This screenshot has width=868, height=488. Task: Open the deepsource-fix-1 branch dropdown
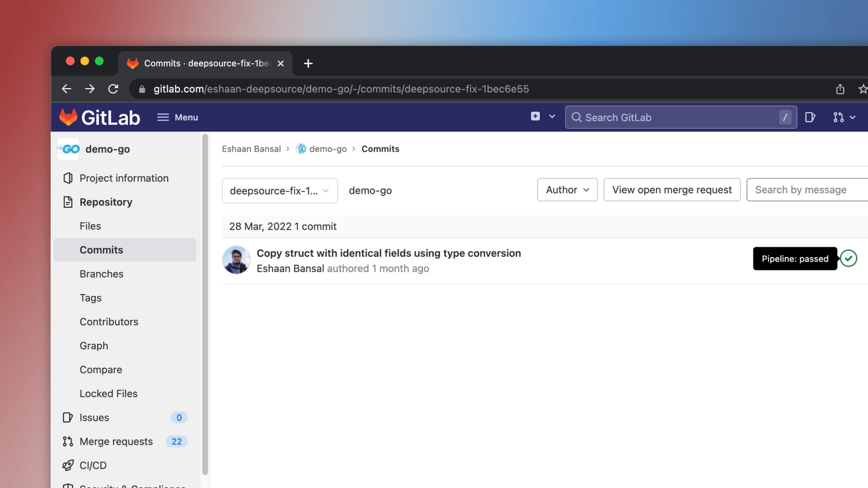tap(280, 191)
